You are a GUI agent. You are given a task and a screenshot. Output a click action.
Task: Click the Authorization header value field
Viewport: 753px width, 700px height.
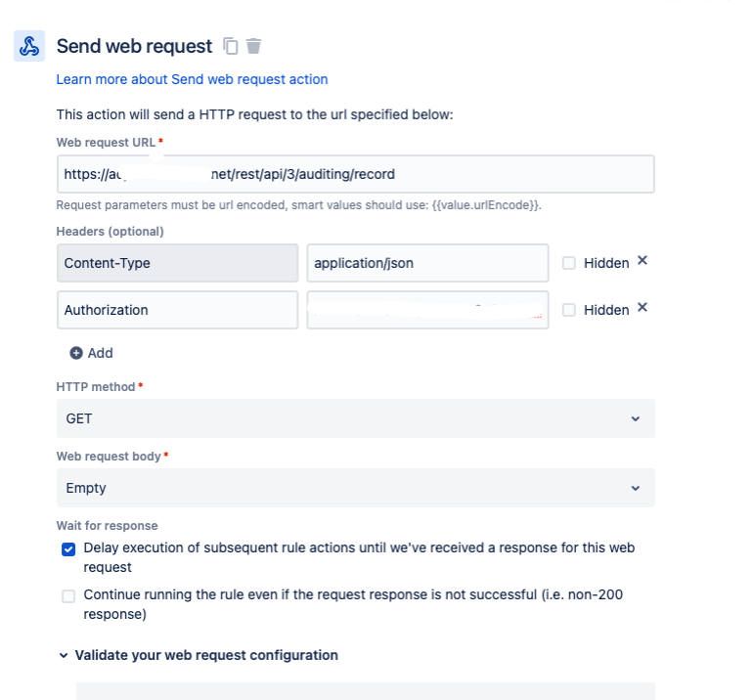tap(427, 310)
